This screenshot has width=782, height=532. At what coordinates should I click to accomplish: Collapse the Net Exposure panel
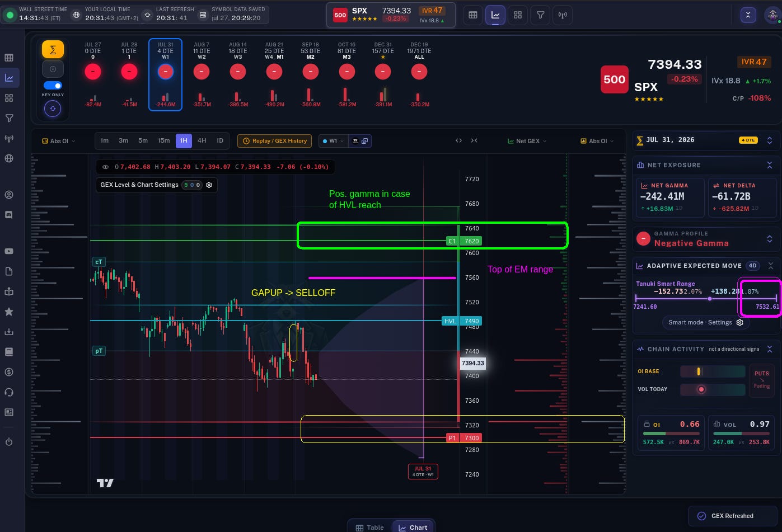770,165
